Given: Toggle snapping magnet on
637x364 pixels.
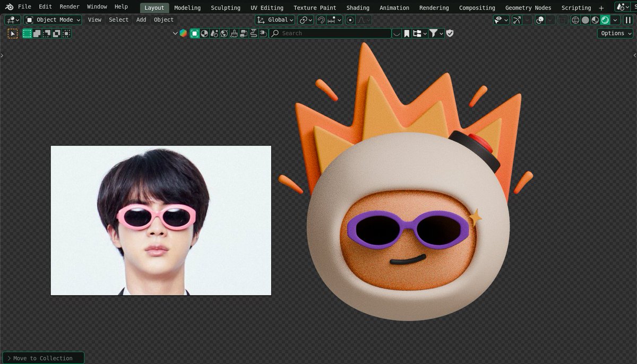Looking at the screenshot, I should click(x=321, y=20).
